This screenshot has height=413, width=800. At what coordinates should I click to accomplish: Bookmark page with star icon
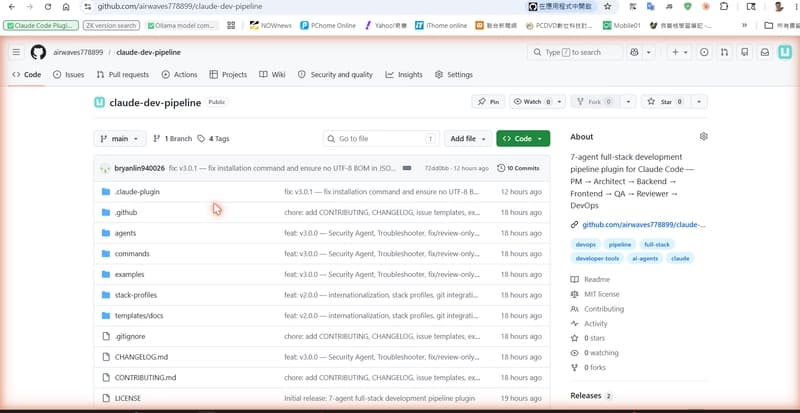coord(607,7)
